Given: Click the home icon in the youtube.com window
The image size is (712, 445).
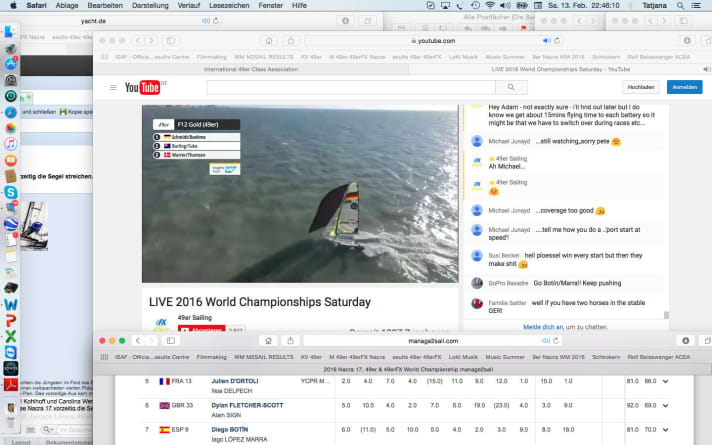Looking at the screenshot, I should (269, 41).
